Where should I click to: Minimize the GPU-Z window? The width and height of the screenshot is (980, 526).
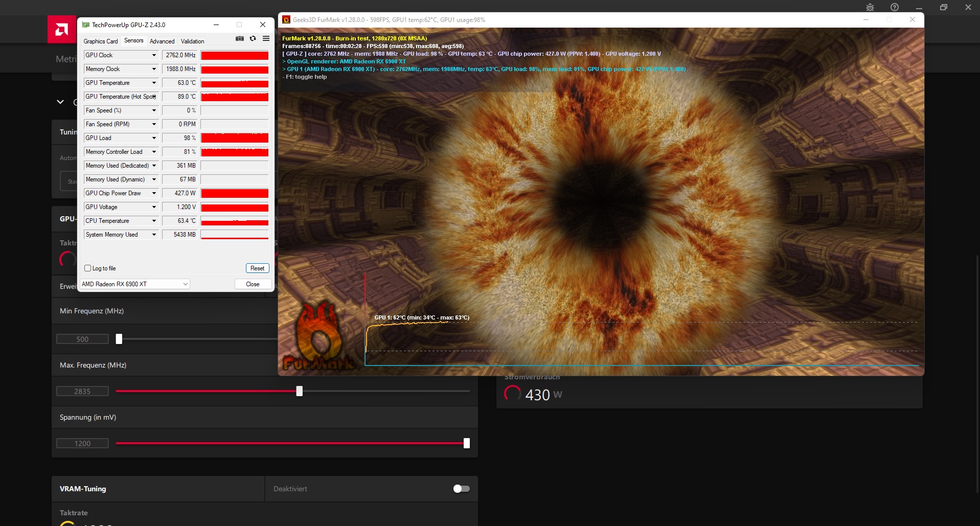point(216,25)
